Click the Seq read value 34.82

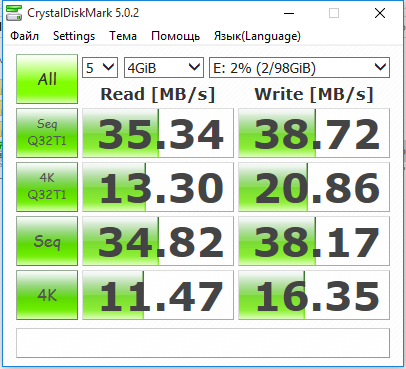(158, 241)
